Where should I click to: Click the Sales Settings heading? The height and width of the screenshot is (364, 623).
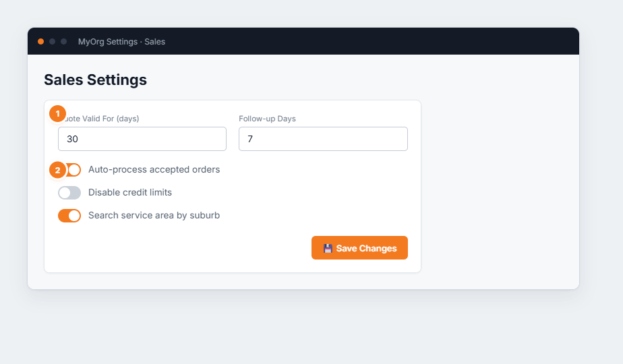pos(95,80)
